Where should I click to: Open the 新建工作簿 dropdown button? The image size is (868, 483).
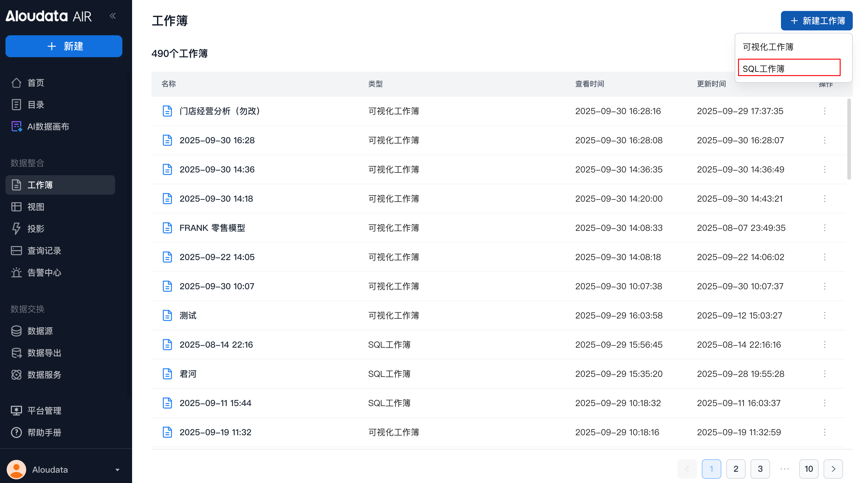817,21
